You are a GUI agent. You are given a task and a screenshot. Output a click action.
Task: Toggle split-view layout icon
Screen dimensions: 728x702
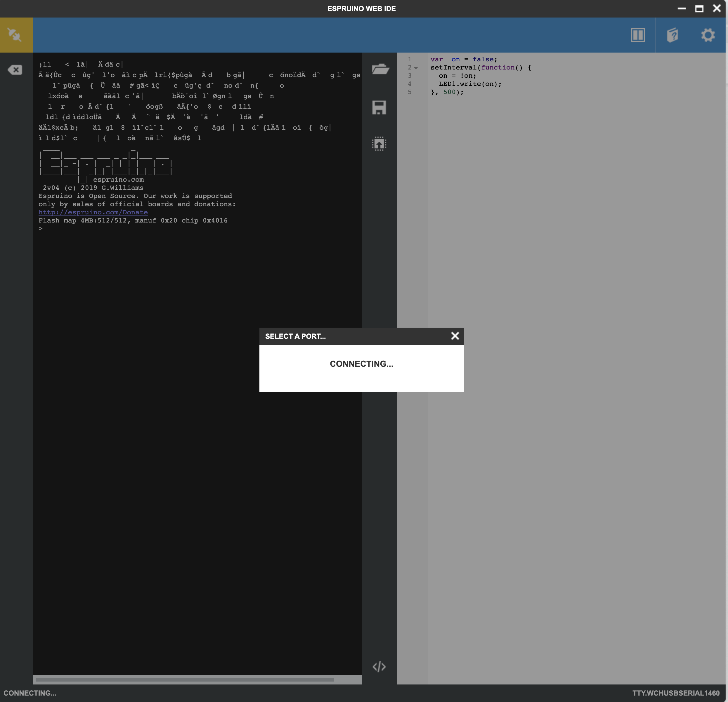pyautogui.click(x=637, y=35)
